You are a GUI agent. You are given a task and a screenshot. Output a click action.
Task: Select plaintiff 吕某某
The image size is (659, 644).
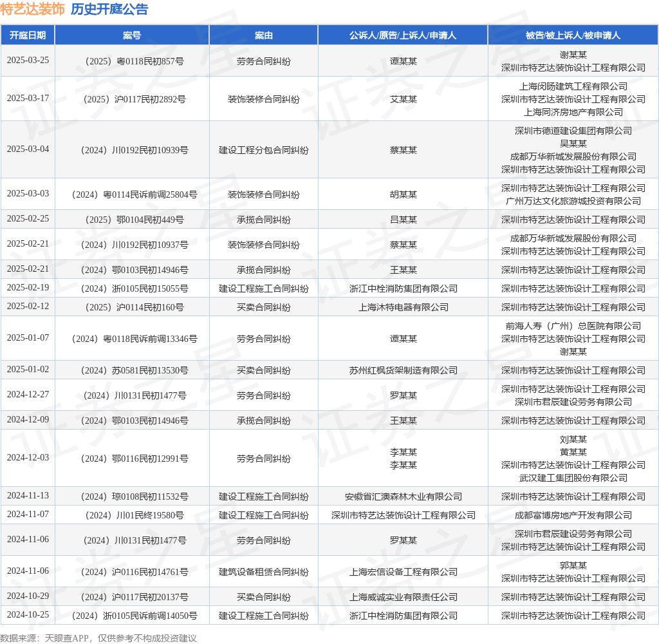coord(403,220)
